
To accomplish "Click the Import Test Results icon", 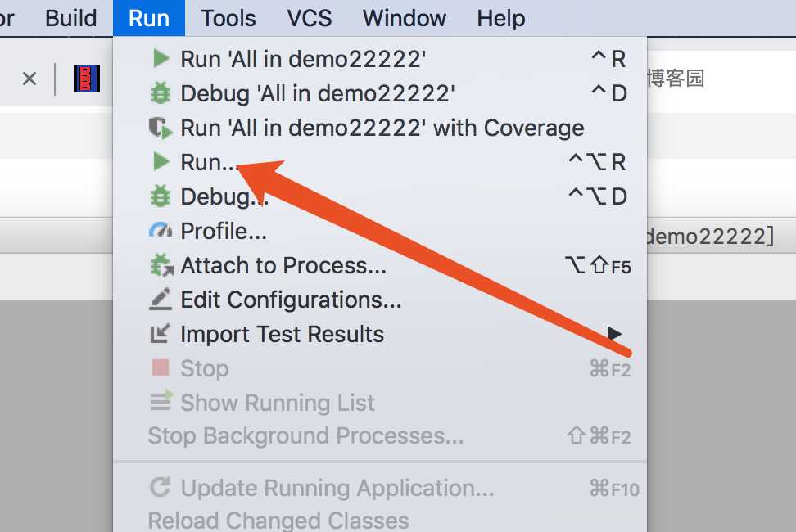I will point(160,334).
